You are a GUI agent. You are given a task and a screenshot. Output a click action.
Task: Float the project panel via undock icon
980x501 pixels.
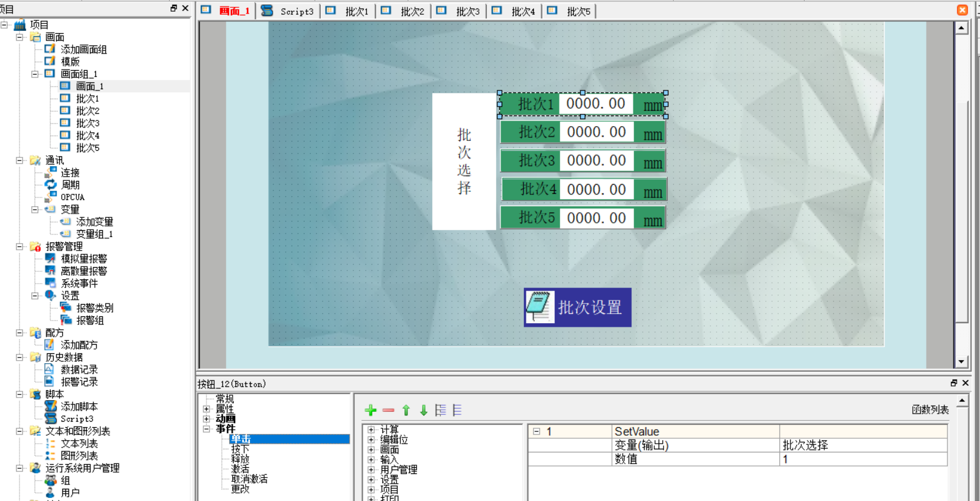[174, 8]
